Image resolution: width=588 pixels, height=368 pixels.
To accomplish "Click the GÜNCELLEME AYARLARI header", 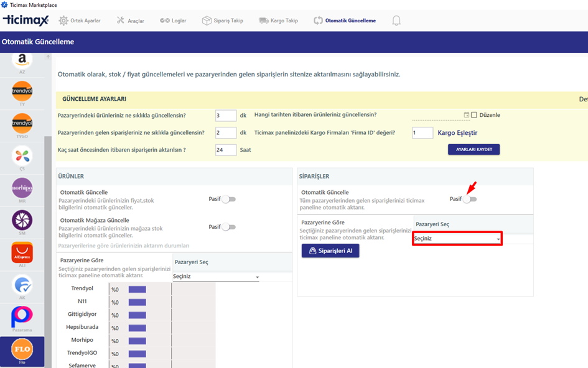I will (x=94, y=99).
